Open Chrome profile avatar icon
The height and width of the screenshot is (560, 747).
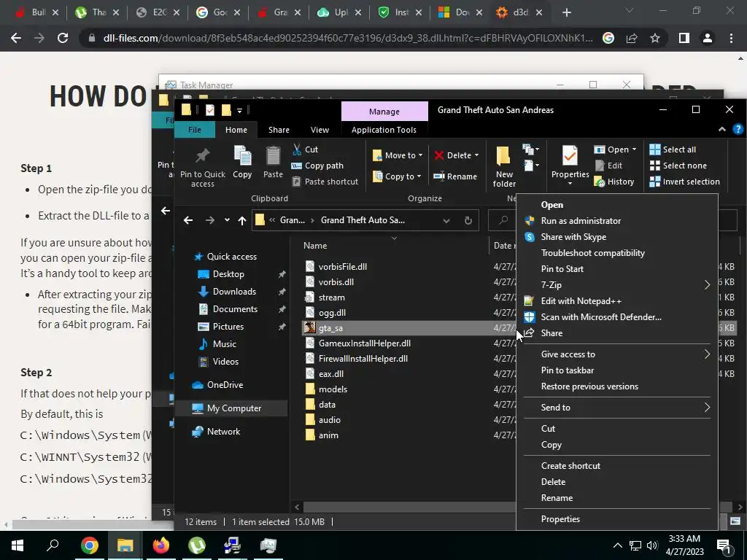pyautogui.click(x=708, y=38)
